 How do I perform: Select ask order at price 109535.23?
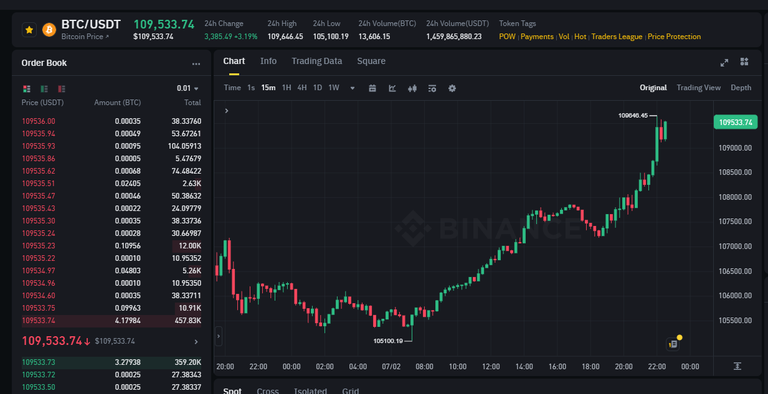[x=112, y=246]
